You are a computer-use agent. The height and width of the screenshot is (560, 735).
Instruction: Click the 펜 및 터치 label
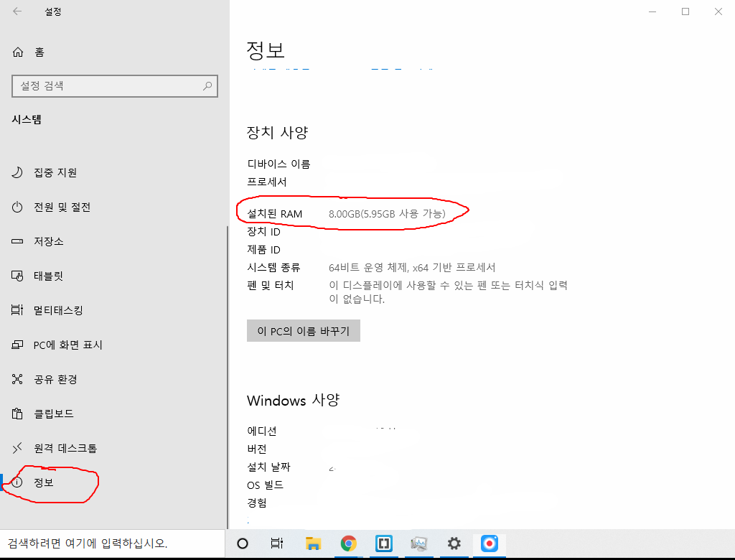pos(270,285)
